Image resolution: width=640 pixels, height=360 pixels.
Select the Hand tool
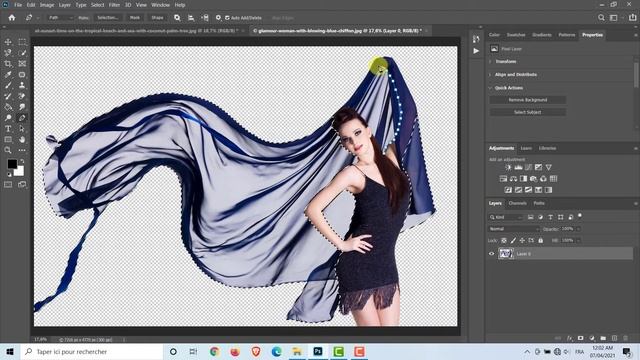coord(22,140)
